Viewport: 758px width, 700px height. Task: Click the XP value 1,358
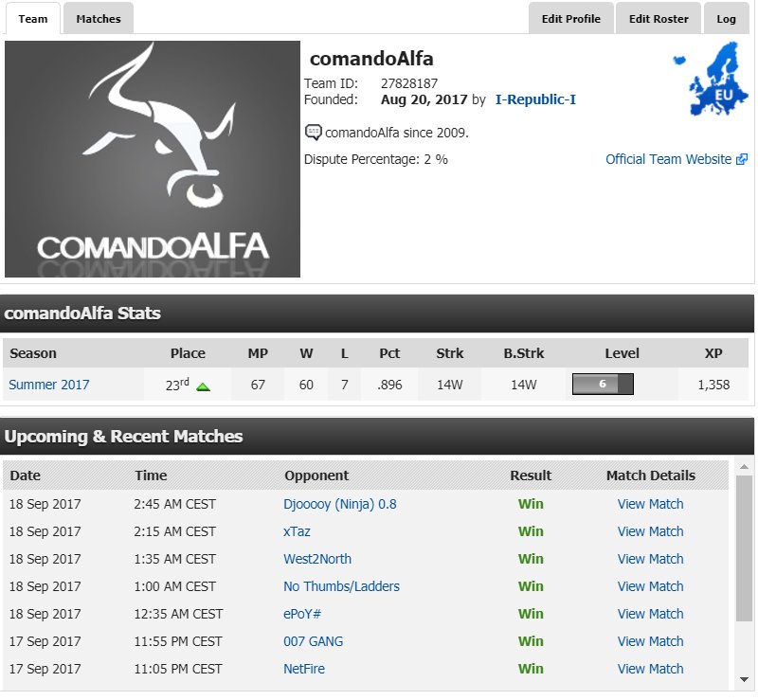coord(713,385)
